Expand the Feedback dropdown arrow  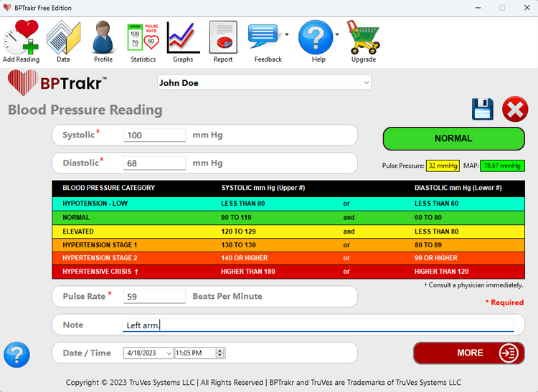(287, 34)
